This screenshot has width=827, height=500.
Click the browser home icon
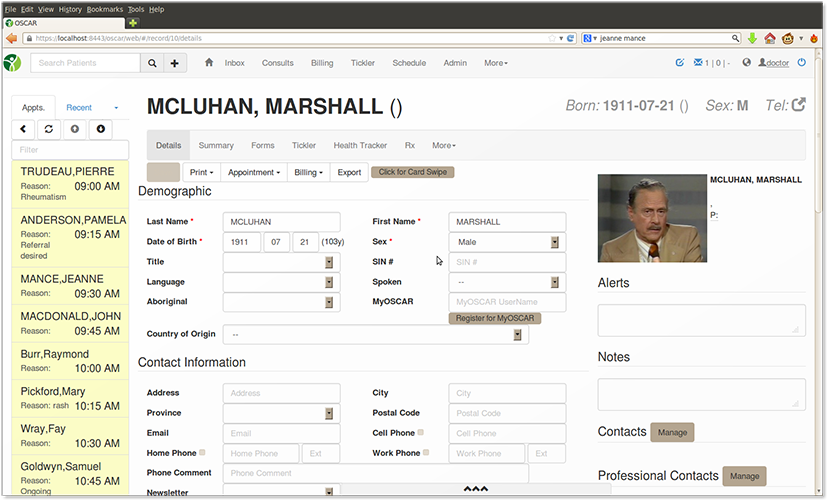[x=770, y=38]
